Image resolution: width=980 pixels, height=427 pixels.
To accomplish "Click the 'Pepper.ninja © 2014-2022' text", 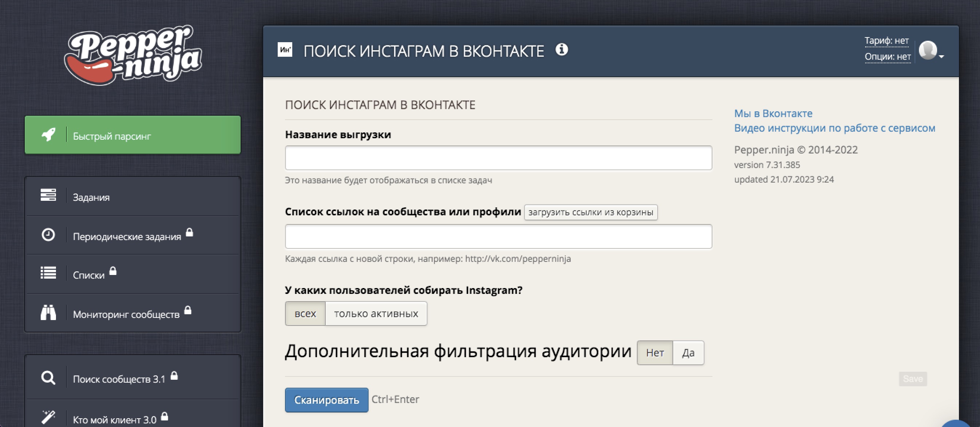I will click(x=796, y=150).
